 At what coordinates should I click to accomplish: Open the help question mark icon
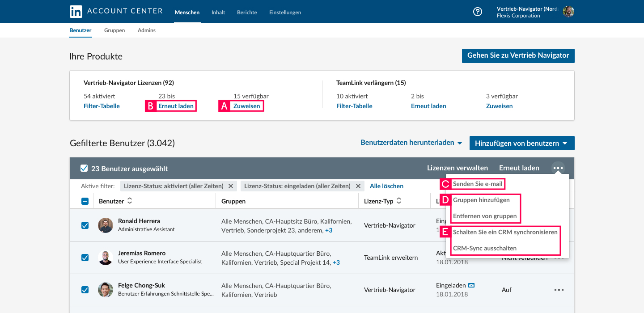(478, 12)
